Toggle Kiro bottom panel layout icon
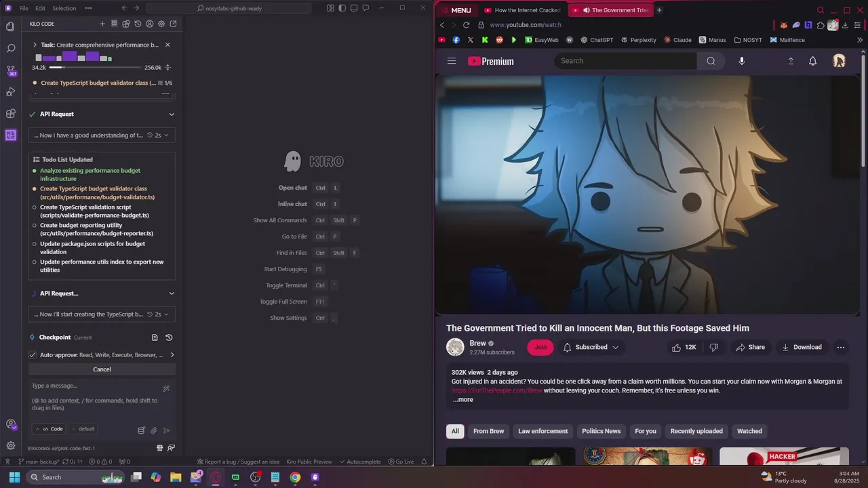 (354, 8)
